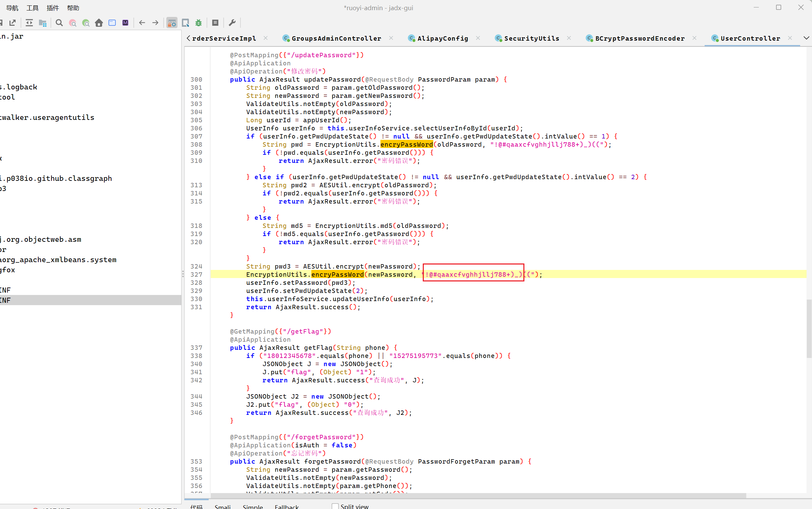Viewport: 812px width, 509px height.
Task: Click the green bug debugger icon
Action: click(x=199, y=23)
